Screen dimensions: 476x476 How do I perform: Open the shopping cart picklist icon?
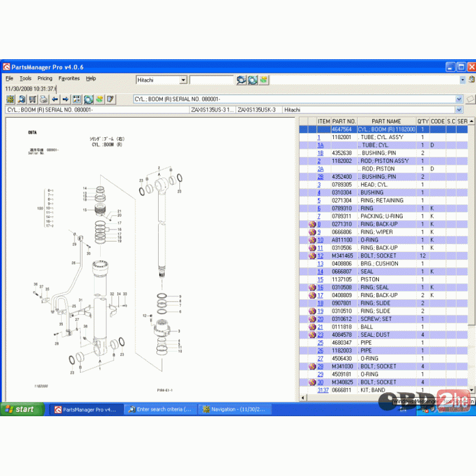(x=32, y=99)
